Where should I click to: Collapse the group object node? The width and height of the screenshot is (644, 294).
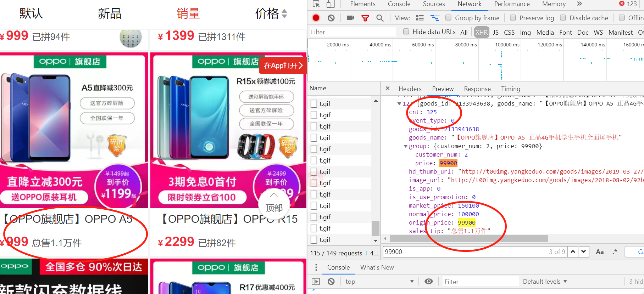tap(405, 146)
